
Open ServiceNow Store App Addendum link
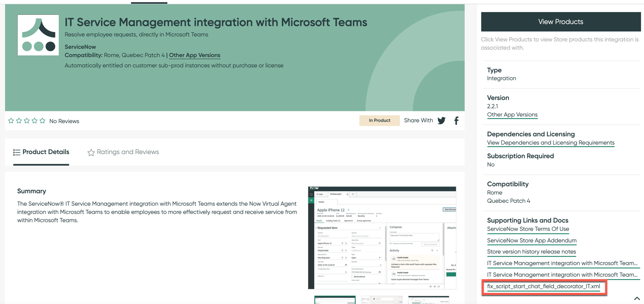point(532,240)
